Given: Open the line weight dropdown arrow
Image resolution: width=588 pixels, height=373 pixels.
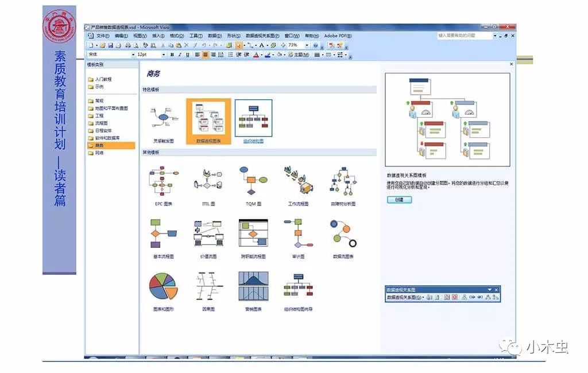Looking at the screenshot, I should [x=323, y=55].
